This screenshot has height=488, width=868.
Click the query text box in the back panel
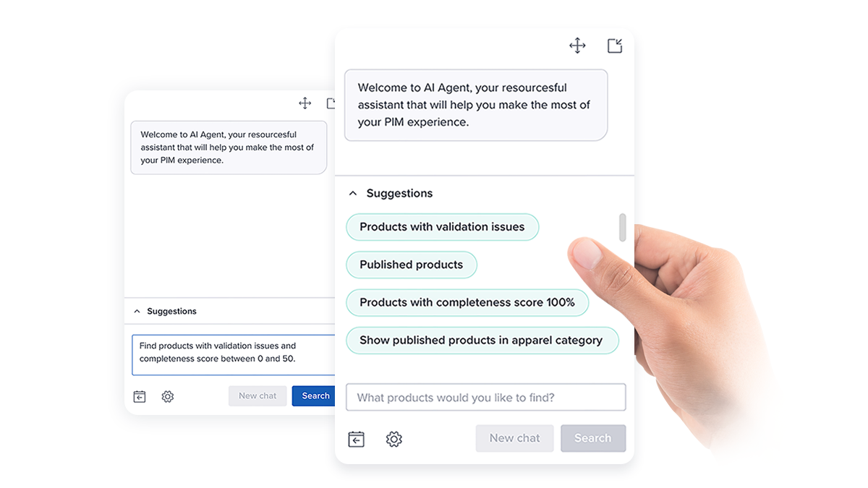[233, 354]
